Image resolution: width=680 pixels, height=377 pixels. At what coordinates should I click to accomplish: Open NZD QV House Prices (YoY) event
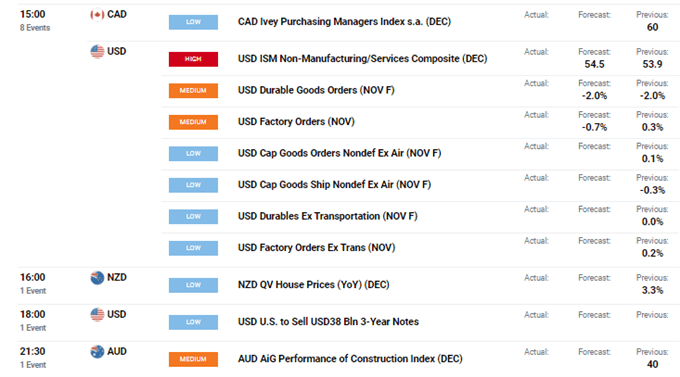314,285
